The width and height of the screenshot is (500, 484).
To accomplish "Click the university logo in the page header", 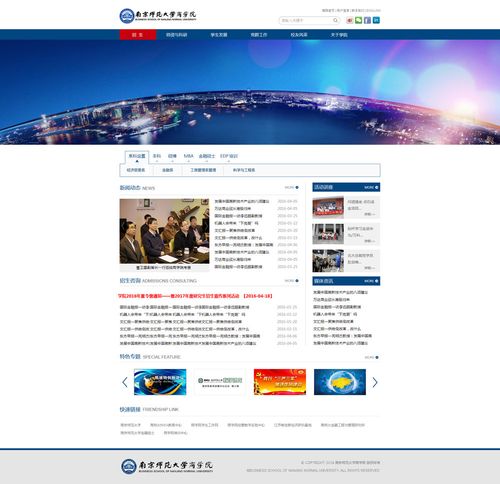I will tap(158, 16).
